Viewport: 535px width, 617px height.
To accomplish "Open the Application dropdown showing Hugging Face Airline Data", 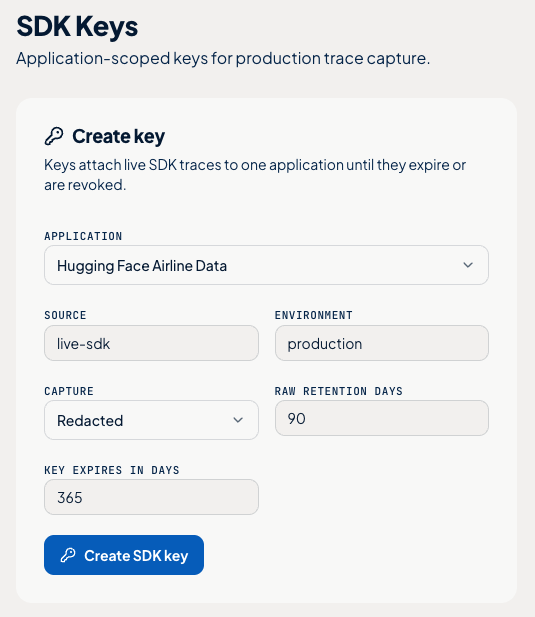I will (266, 265).
